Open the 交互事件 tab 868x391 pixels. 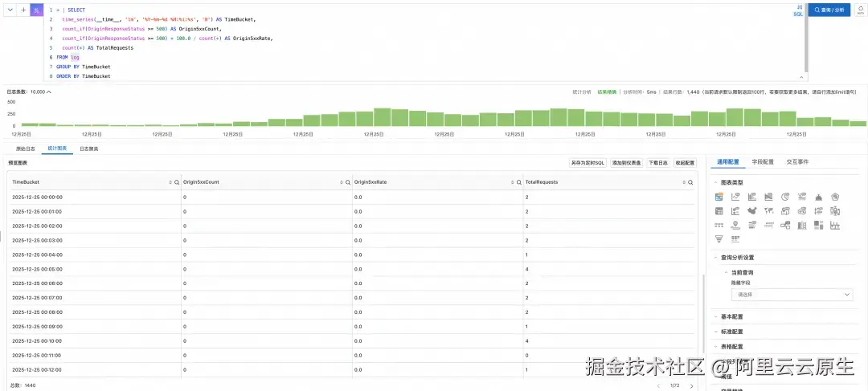[x=798, y=162]
